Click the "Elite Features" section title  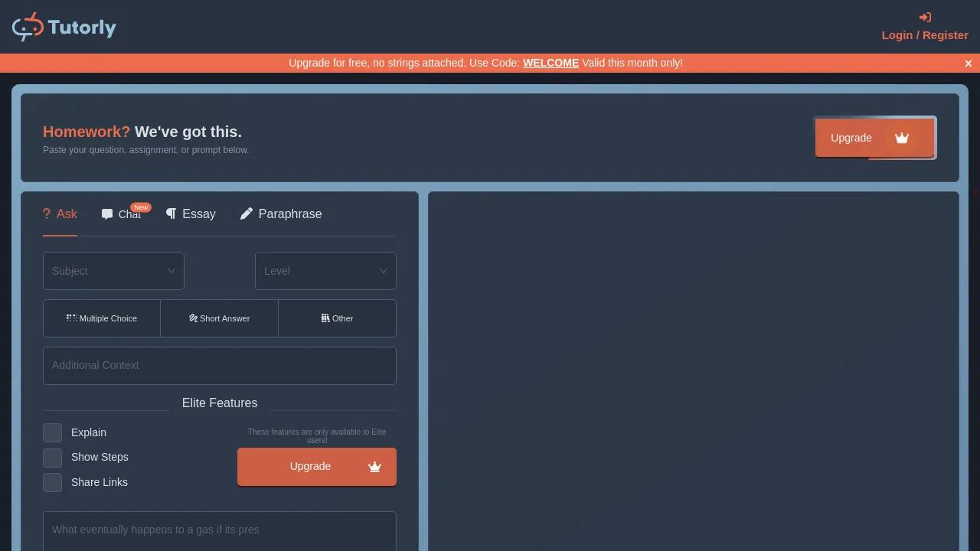pyautogui.click(x=220, y=403)
